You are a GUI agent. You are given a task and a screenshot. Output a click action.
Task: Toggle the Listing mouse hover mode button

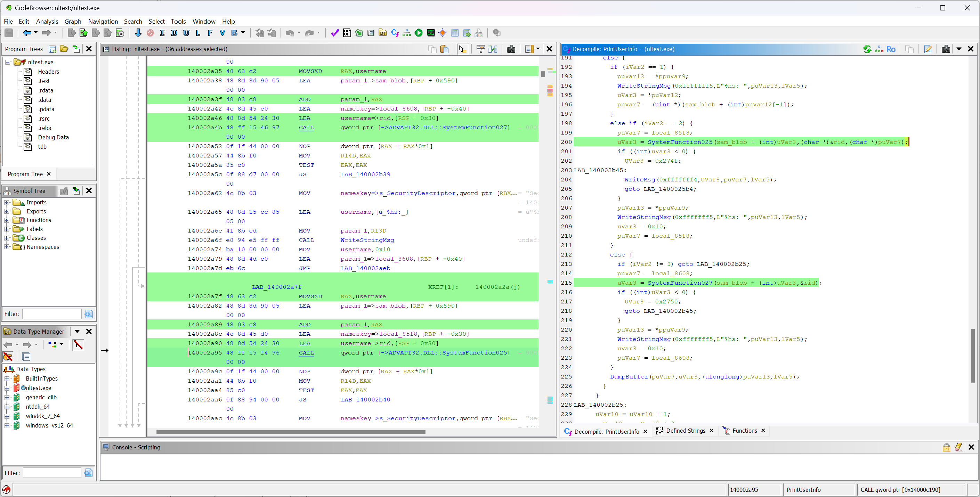coord(462,49)
